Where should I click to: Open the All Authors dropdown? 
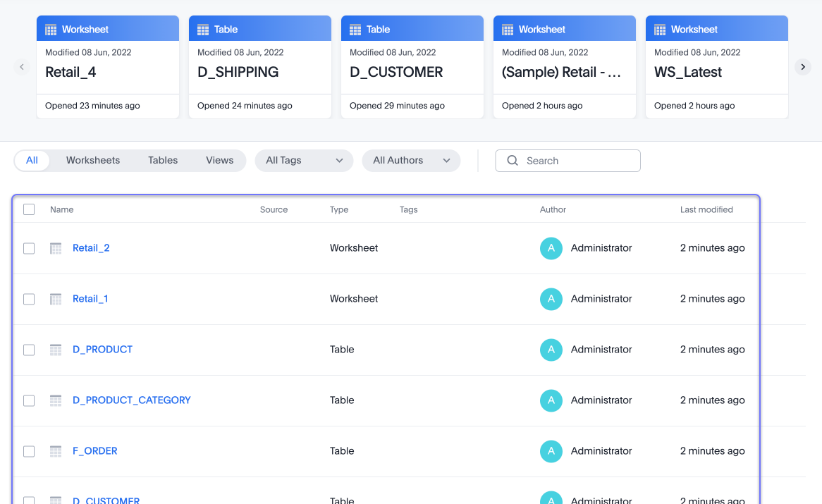(411, 160)
